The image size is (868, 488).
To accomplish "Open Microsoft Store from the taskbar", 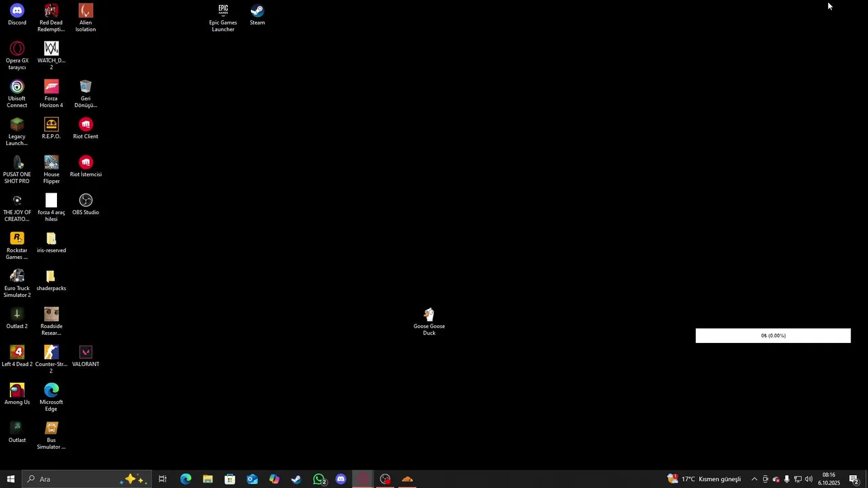I will coord(230,479).
